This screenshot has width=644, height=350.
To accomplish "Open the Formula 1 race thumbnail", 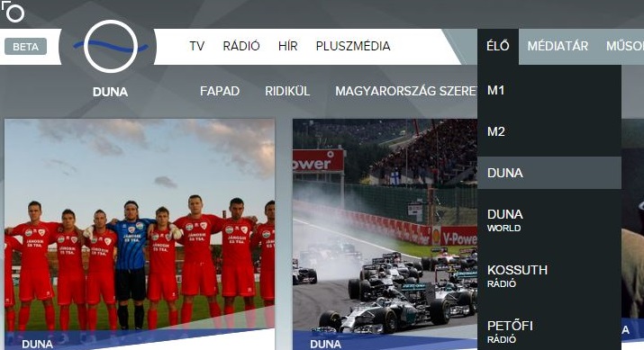I will point(385,234).
